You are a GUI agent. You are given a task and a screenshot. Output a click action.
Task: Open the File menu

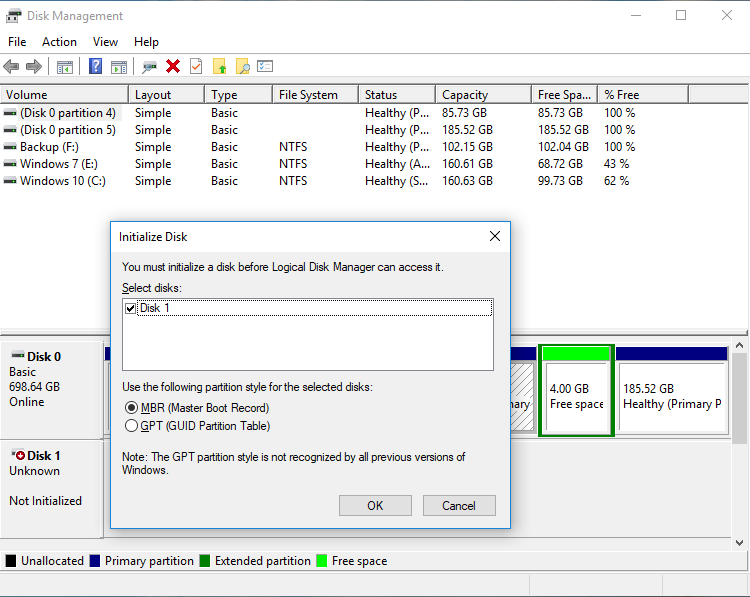(x=17, y=42)
